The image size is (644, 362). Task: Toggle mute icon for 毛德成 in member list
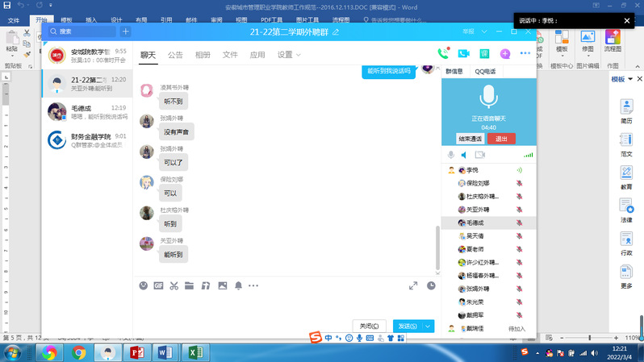[520, 223]
